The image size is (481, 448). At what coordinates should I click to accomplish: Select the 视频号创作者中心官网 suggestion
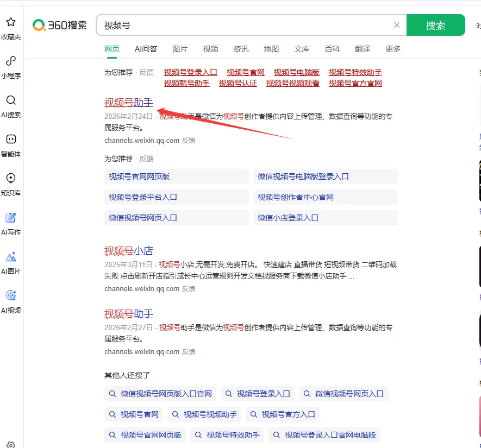click(326, 197)
